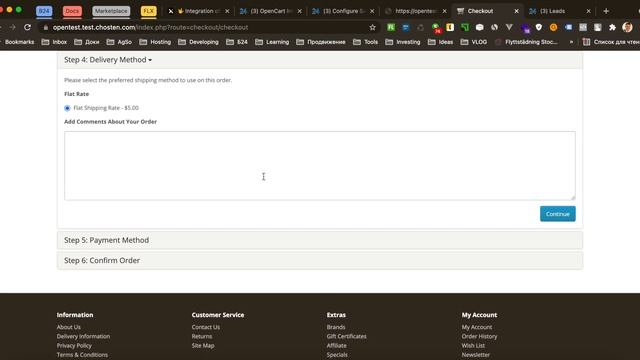
Task: Click the V-shaped extension icon
Action: tap(509, 27)
